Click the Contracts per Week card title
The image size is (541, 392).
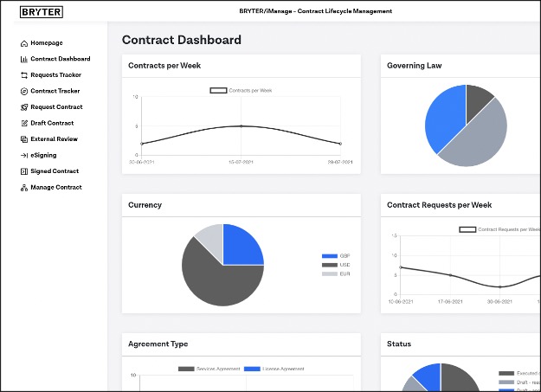point(164,66)
